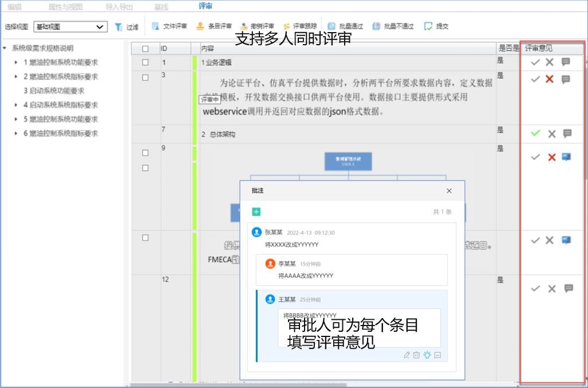Expand tree node 4 启动系统系统指标要求

pyautogui.click(x=16, y=105)
